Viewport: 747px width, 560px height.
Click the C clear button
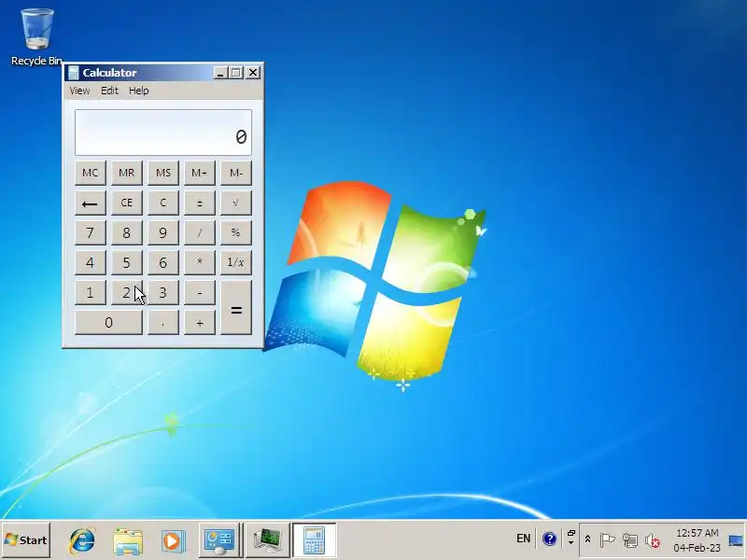tap(162, 203)
